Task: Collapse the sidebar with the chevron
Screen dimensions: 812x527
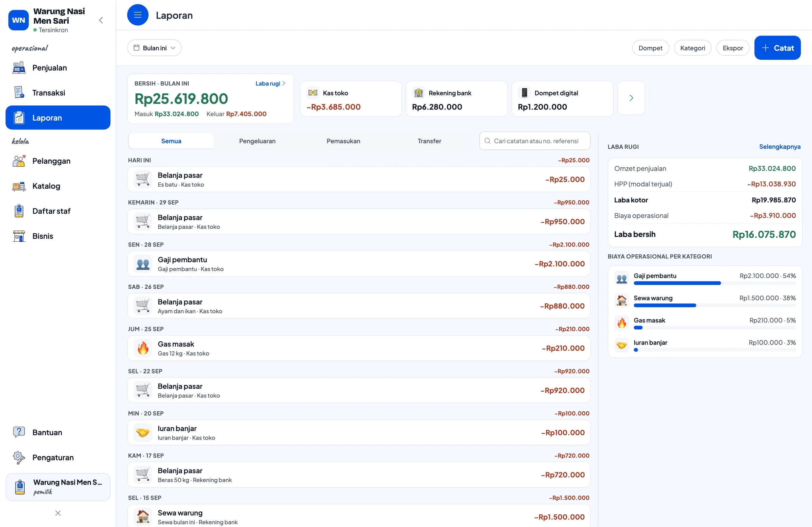Action: [x=101, y=20]
